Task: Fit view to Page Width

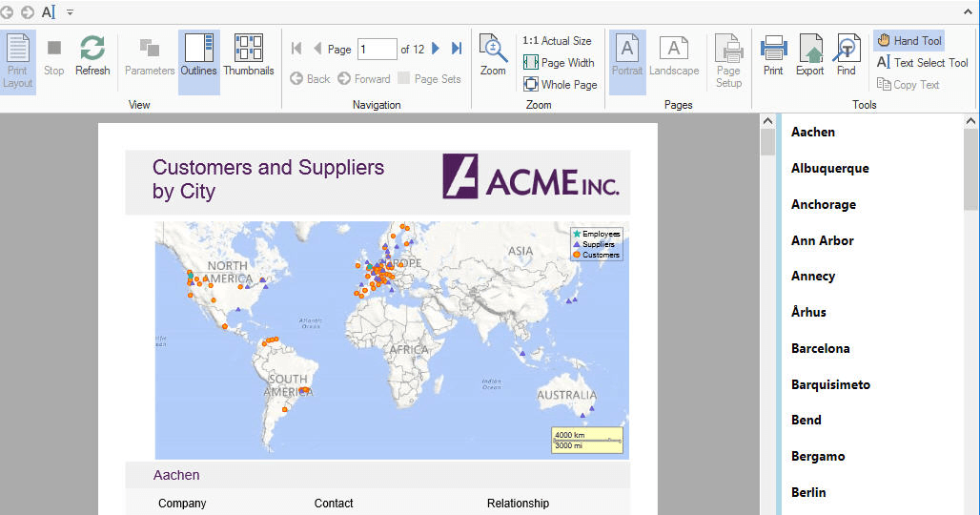Action: point(559,63)
